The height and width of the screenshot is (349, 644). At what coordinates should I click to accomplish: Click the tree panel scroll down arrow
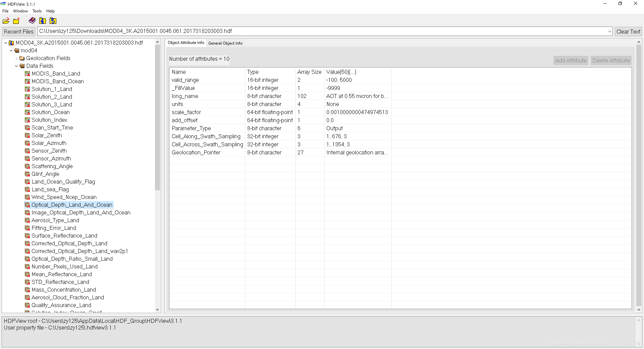tap(157, 310)
